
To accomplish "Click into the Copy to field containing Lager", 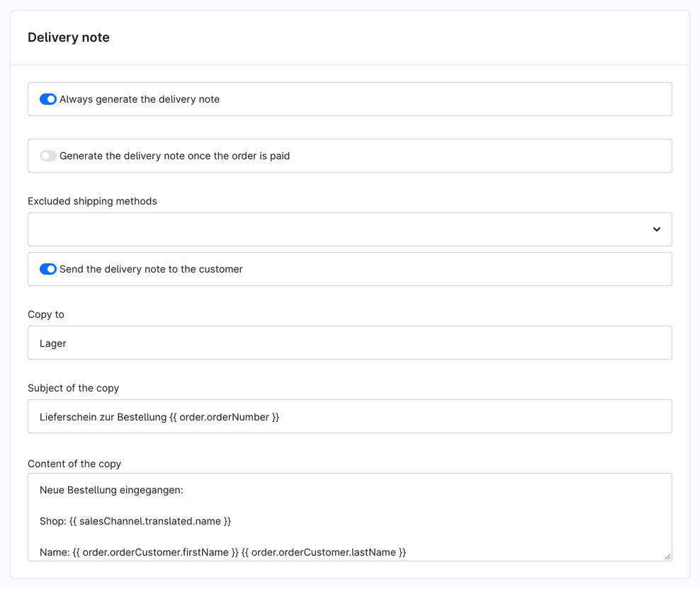I will 349,343.
